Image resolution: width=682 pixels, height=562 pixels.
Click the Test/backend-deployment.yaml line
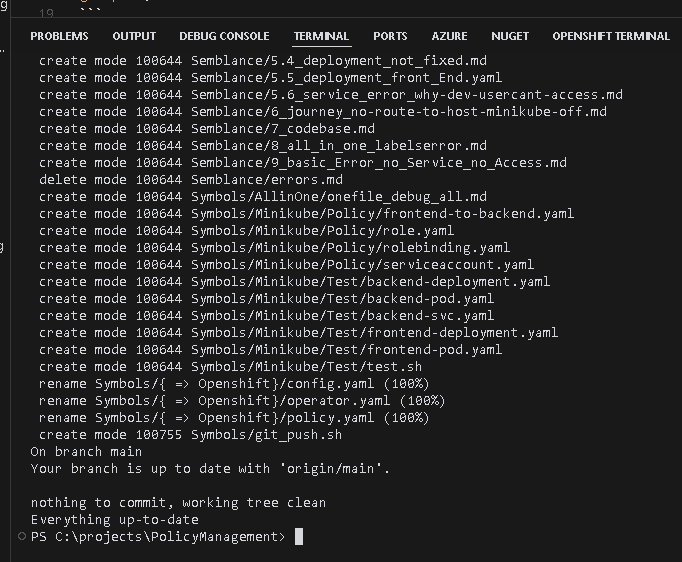[x=294, y=281]
